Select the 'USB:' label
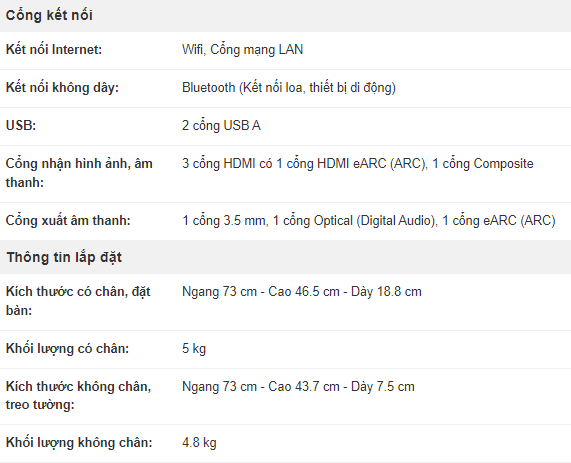The width and height of the screenshot is (571, 463). coord(21,126)
